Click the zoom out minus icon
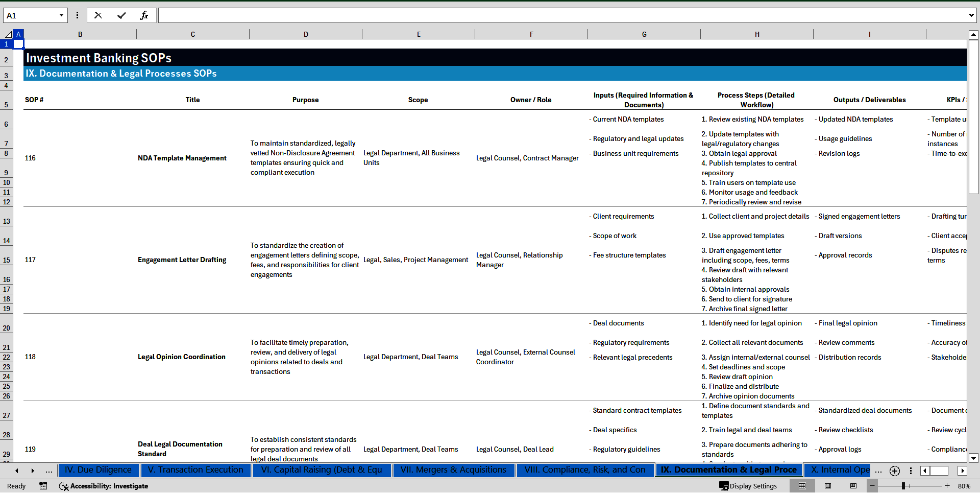This screenshot has height=493, width=980. pyautogui.click(x=872, y=486)
